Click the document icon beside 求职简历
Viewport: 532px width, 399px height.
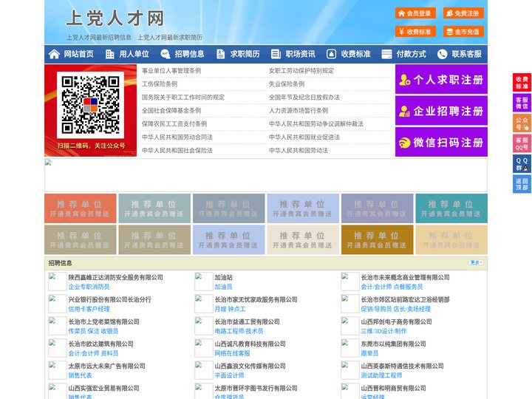click(220, 54)
